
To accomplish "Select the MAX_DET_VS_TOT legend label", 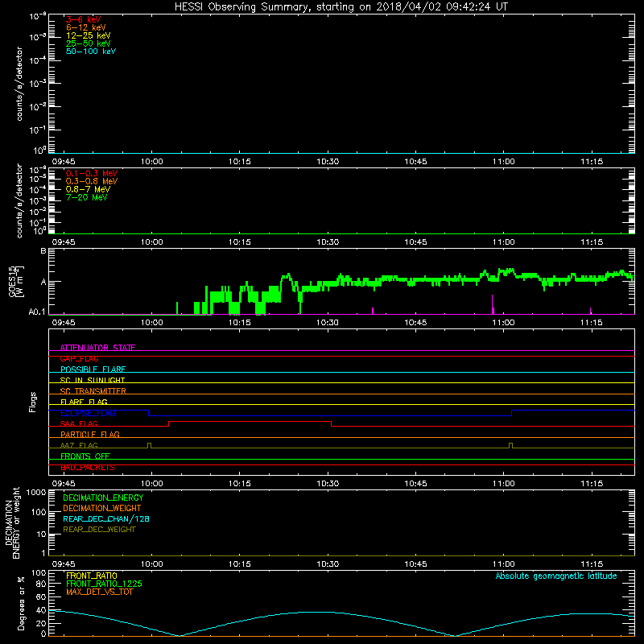I will [x=99, y=592].
